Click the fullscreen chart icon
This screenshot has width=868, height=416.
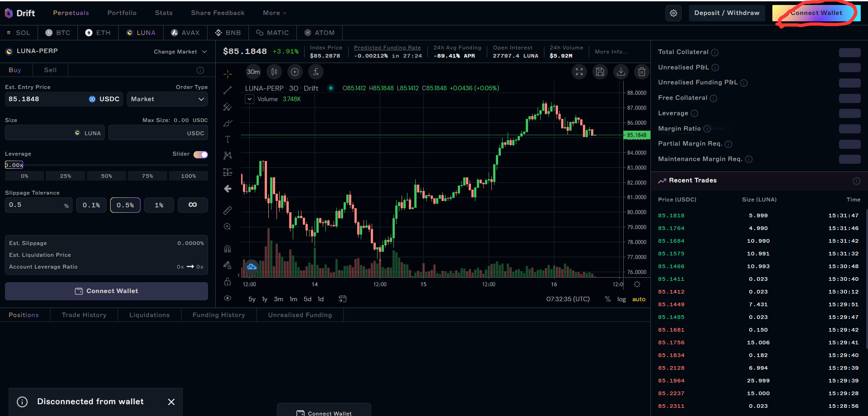coord(579,72)
